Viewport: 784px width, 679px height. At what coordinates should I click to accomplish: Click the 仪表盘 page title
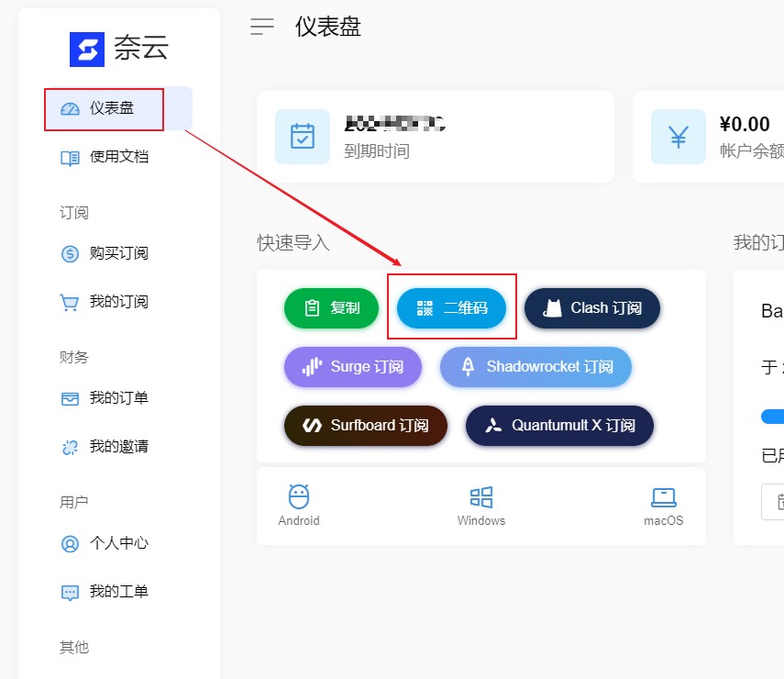point(328,27)
